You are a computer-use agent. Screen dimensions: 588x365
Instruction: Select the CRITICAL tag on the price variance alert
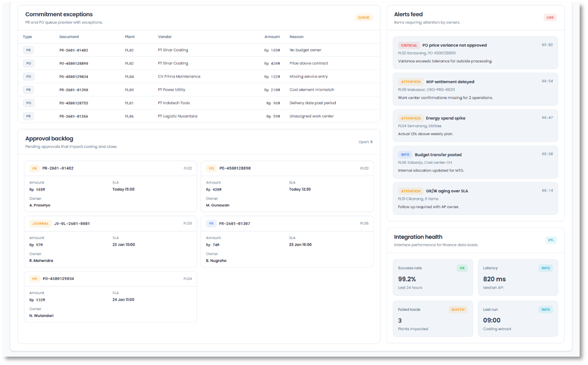click(409, 45)
